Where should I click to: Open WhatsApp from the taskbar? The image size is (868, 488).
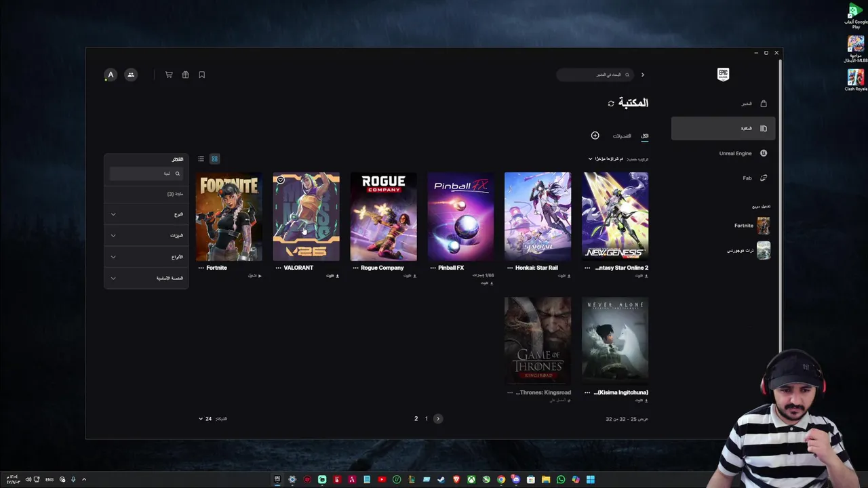[x=561, y=480]
